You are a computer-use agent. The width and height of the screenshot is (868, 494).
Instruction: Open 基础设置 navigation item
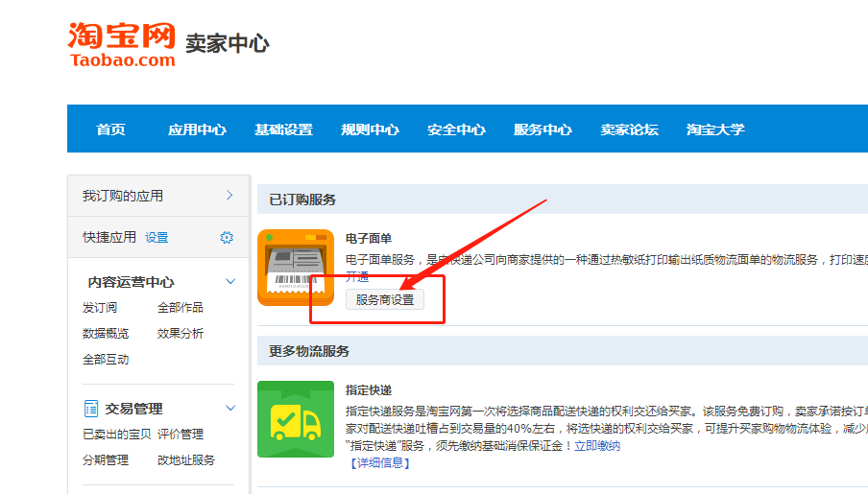tap(283, 129)
